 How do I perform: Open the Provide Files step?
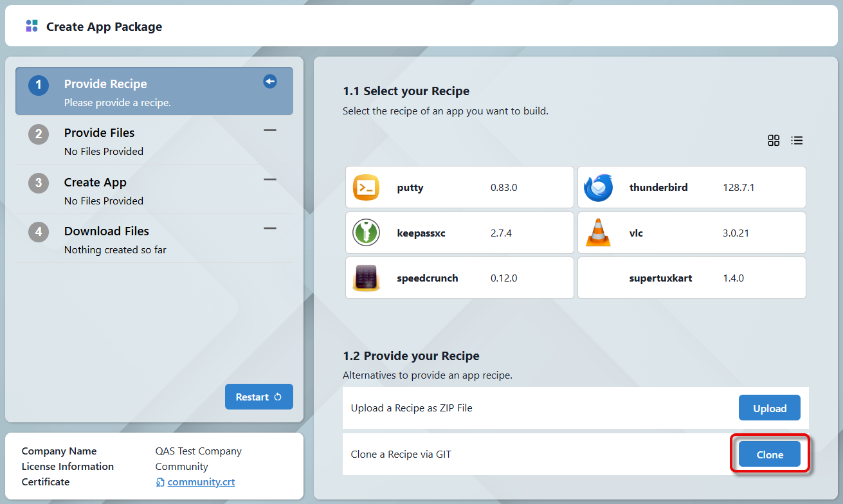tap(154, 140)
